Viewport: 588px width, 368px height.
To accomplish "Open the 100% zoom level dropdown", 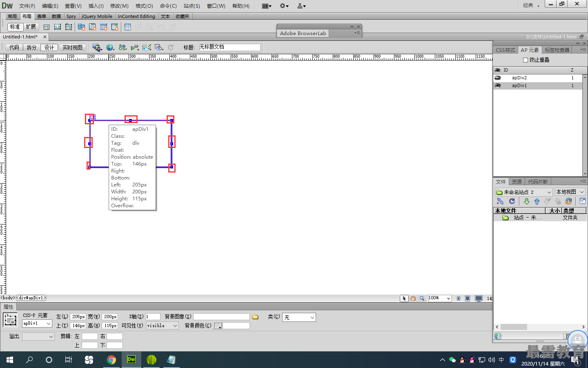I will (x=439, y=298).
